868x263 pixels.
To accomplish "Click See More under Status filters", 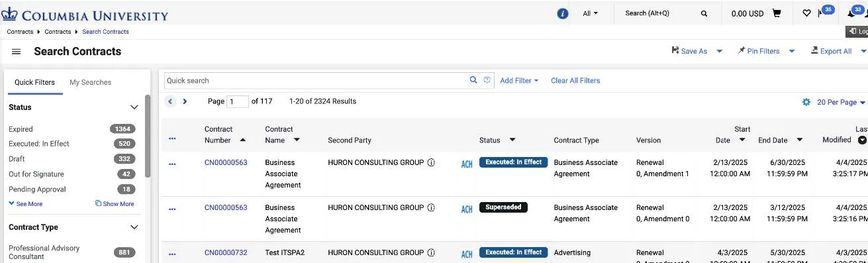I will tap(26, 204).
